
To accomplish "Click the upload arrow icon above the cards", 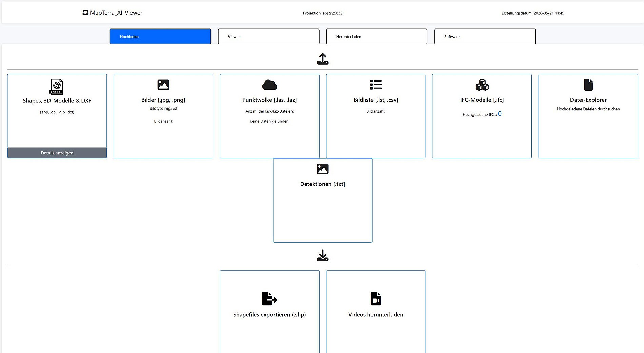I will pos(322,59).
